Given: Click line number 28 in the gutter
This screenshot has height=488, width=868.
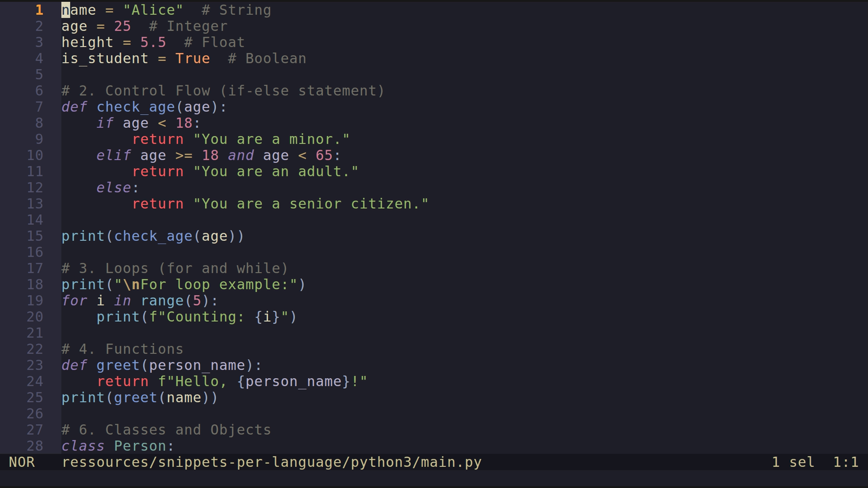Looking at the screenshot, I should point(35,446).
